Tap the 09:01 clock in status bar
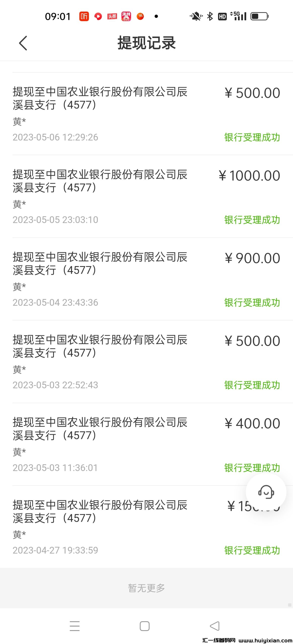Viewport: 293px width, 644px height. tap(58, 17)
